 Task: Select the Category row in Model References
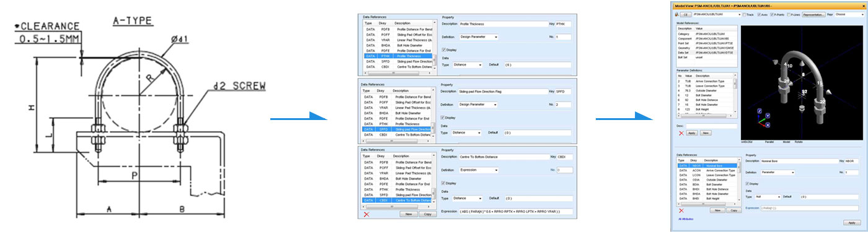point(707,33)
